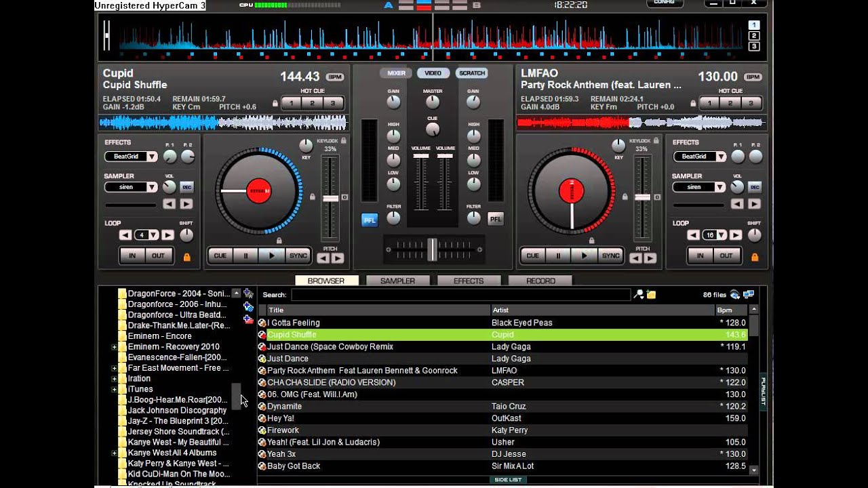This screenshot has width=868, height=488.
Task: Switch to EFFECTS tab
Action: pos(469,281)
